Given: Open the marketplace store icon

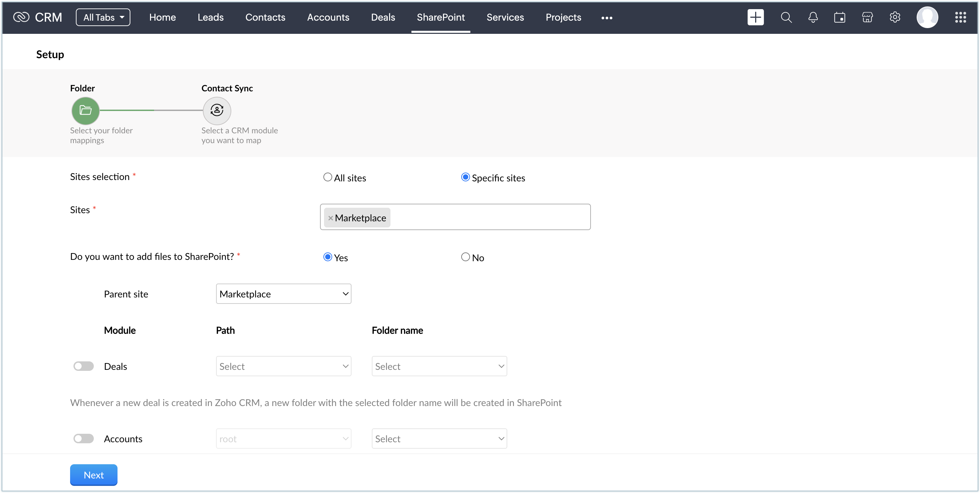Looking at the screenshot, I should pos(867,17).
